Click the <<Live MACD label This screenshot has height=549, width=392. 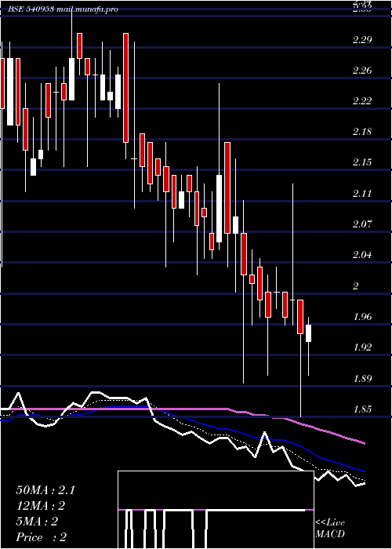(330, 529)
